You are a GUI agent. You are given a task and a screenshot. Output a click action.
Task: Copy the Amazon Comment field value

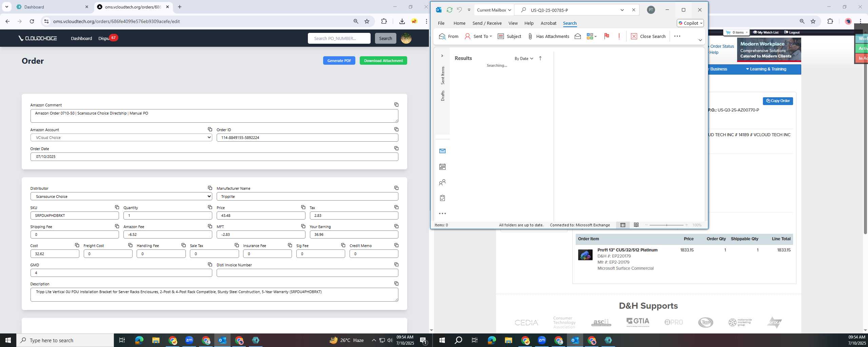[396, 105]
